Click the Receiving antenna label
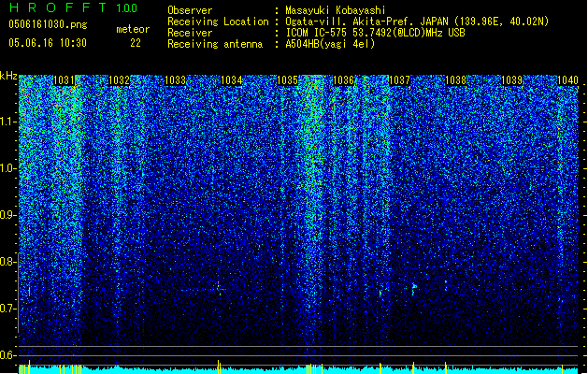 coord(215,44)
